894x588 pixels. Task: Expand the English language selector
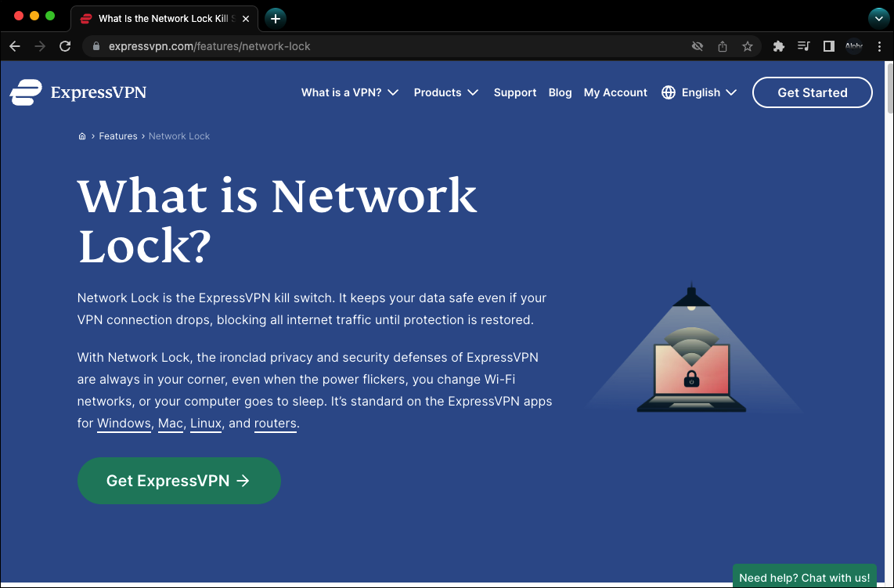point(701,92)
